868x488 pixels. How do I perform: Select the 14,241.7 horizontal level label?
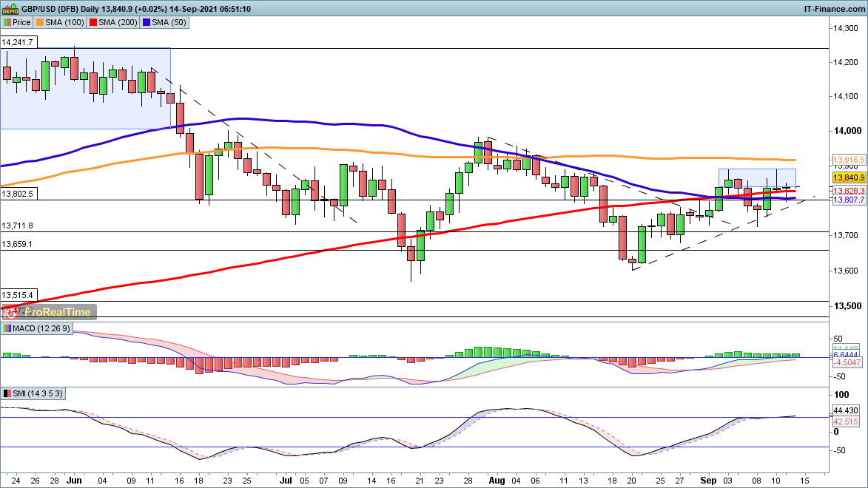(18, 42)
